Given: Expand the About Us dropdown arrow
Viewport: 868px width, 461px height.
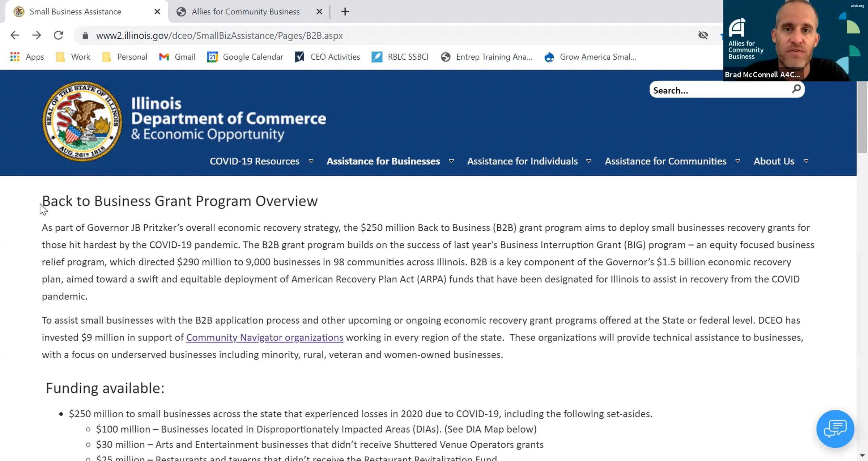Looking at the screenshot, I should coord(806,161).
